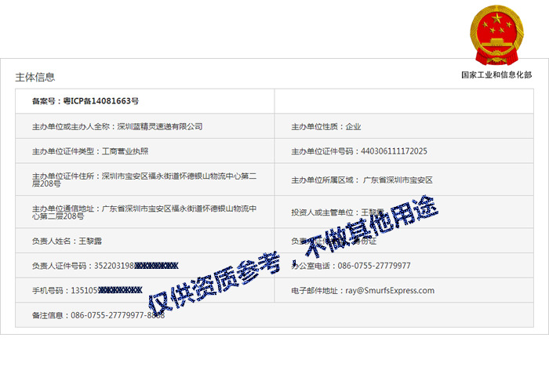Select the 主办单位通信地址 address cell
The height and width of the screenshot is (392, 549).
[x=145, y=212]
